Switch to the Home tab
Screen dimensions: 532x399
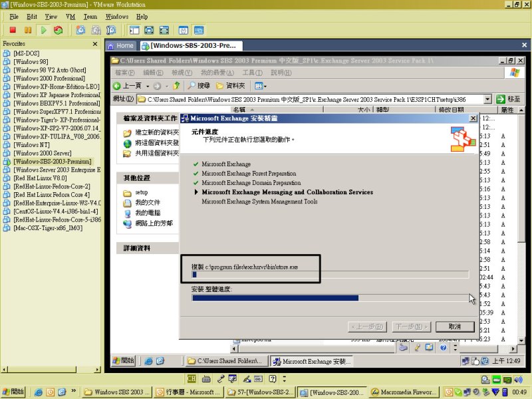(x=121, y=45)
